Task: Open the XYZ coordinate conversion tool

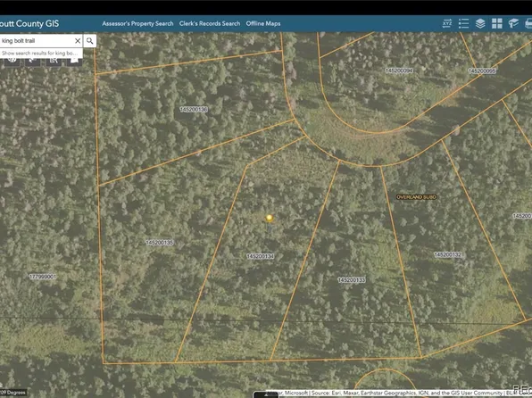Action: (x=447, y=23)
